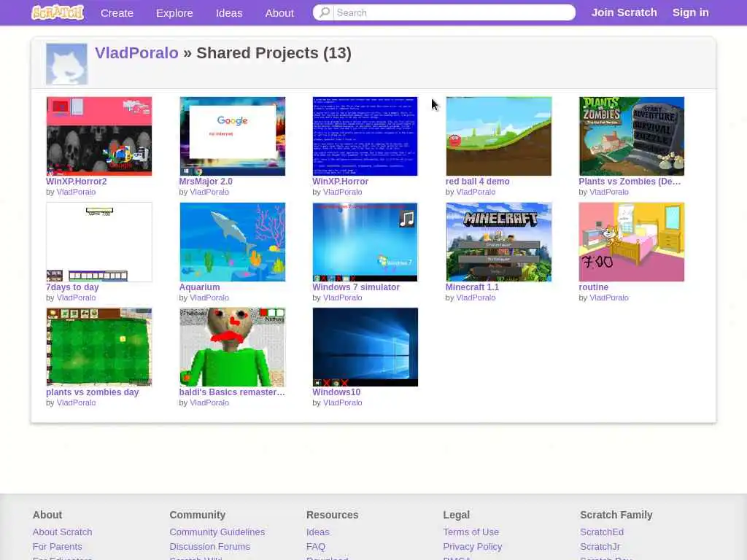Open For Parents footer link

57,547
